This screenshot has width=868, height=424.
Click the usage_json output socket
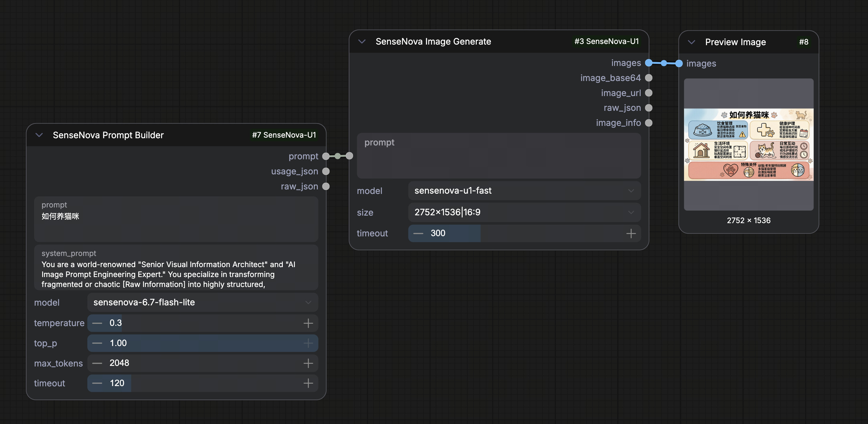coord(326,171)
